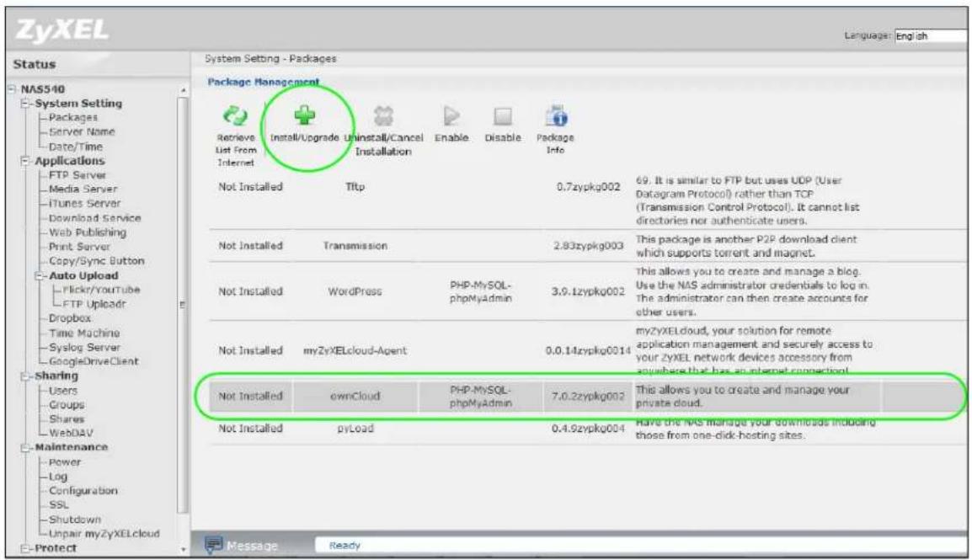Screen dimensions: 972x560
Task: Click Retrieve List From Internet icon
Action: coord(235,115)
